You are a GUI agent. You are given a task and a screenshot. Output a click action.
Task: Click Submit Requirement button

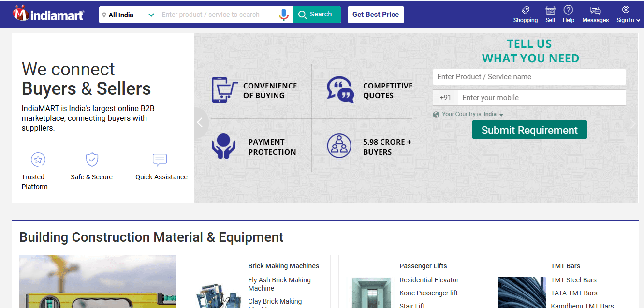coord(529,130)
